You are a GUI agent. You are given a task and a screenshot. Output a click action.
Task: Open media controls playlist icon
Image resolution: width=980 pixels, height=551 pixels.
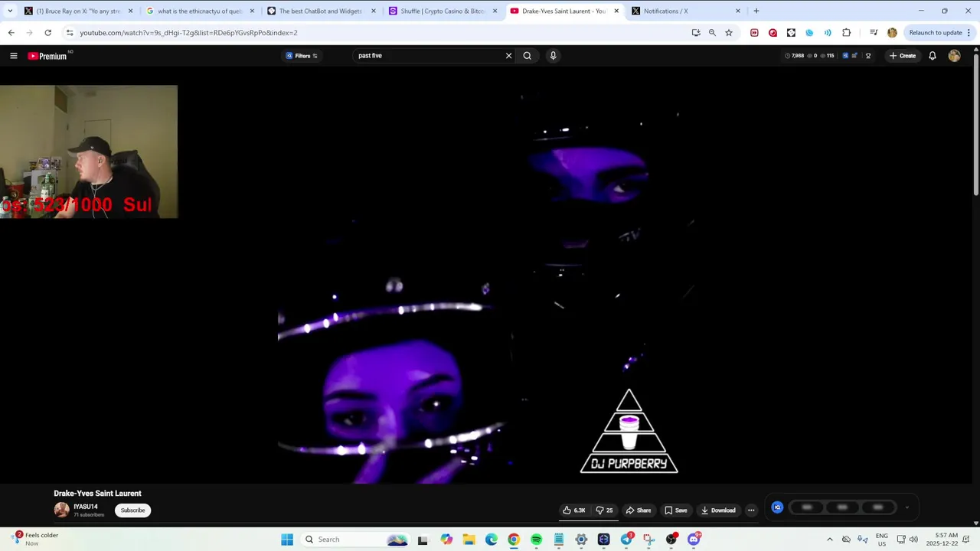(874, 33)
